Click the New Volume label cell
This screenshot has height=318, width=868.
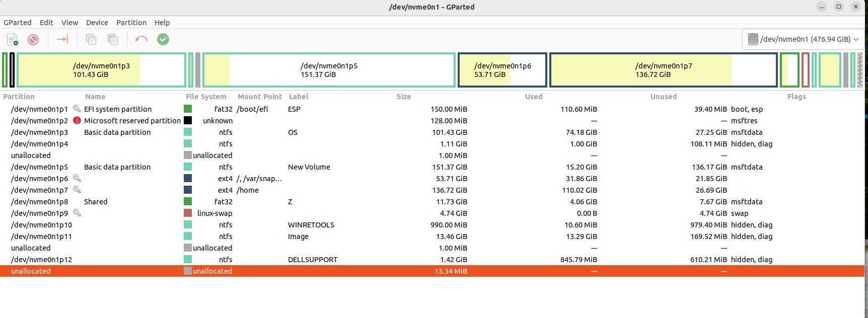pyautogui.click(x=309, y=167)
